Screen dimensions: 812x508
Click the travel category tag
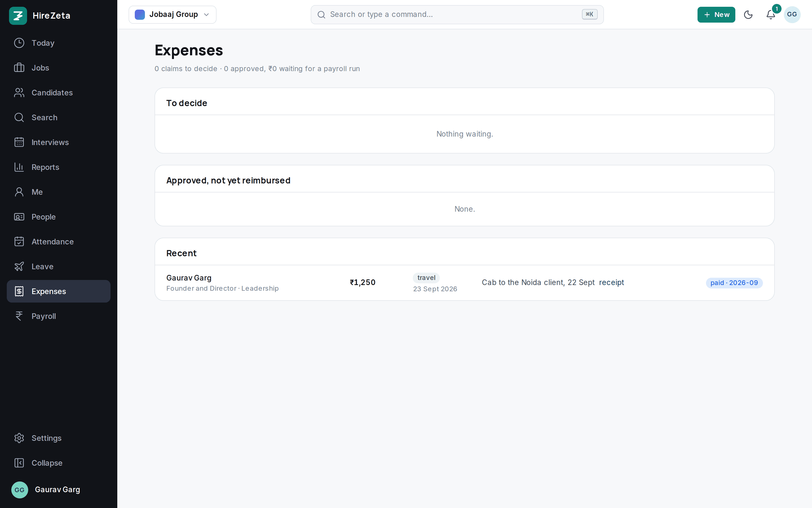pos(426,278)
